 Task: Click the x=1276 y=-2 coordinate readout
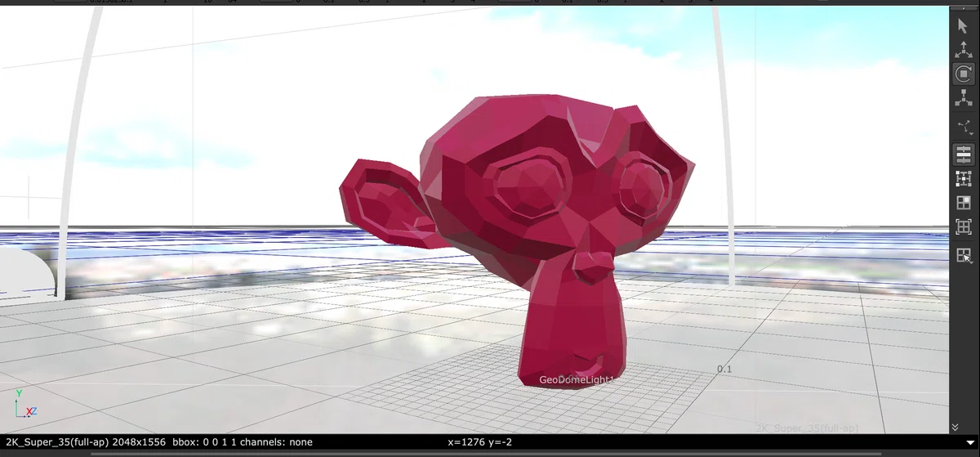(x=480, y=442)
